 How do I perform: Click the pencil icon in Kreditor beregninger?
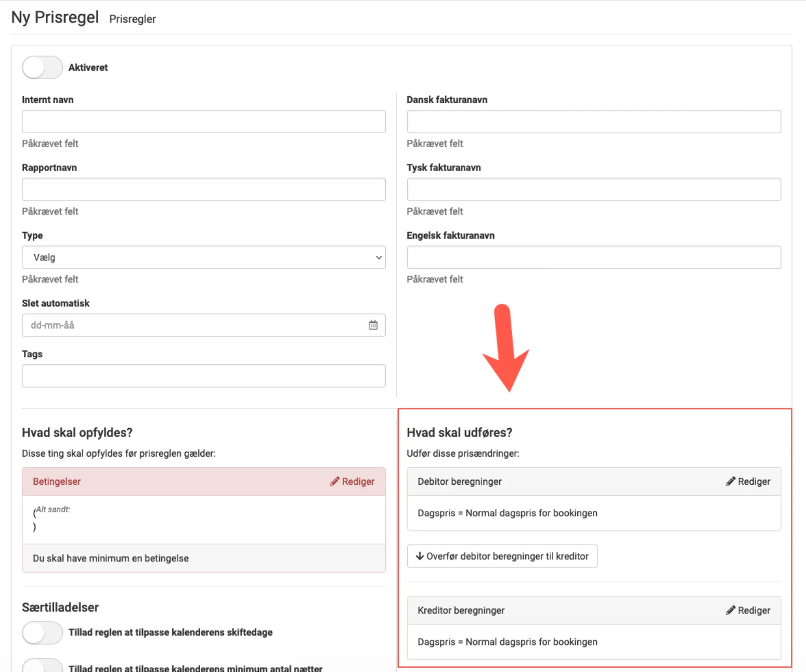[731, 610]
